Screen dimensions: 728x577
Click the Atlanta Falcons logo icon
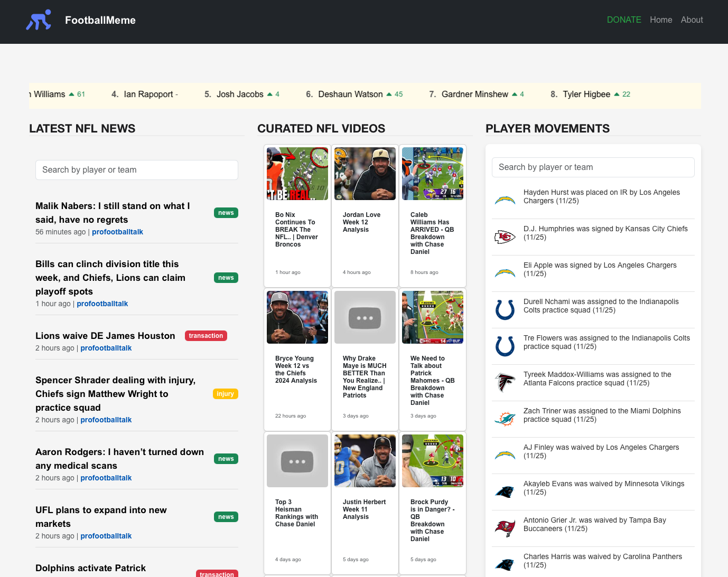pos(505,383)
